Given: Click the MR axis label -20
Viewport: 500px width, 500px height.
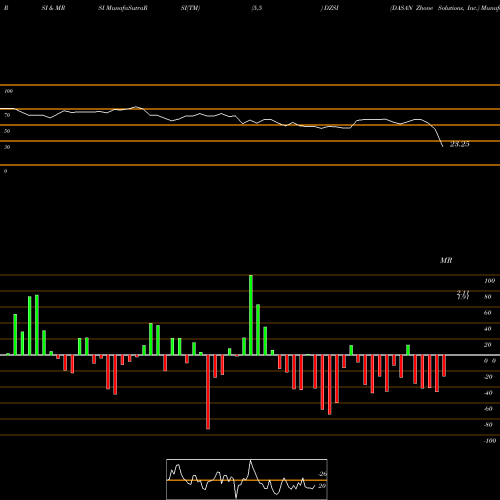Looking at the screenshot, I should pyautogui.click(x=488, y=377).
